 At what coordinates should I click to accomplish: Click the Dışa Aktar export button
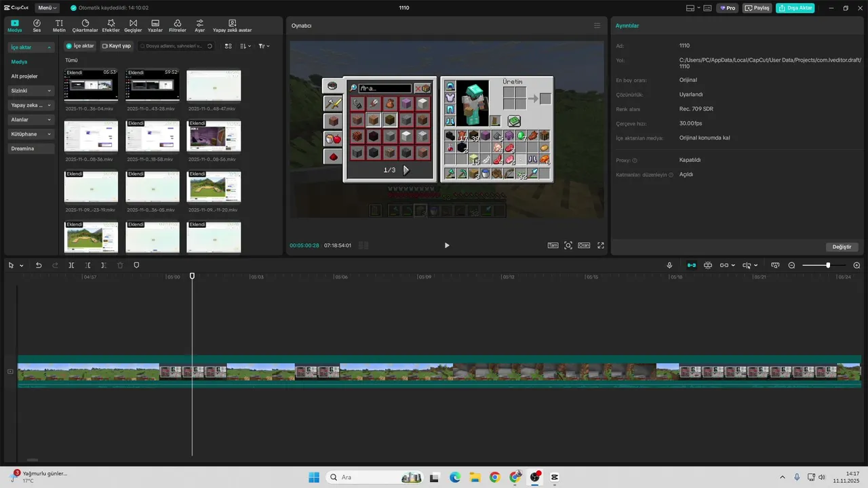795,8
